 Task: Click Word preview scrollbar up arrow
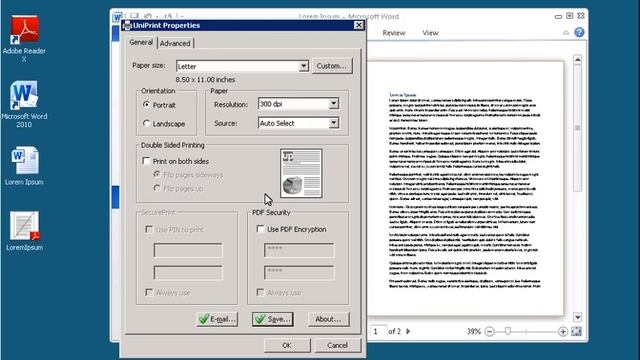pos(578,60)
